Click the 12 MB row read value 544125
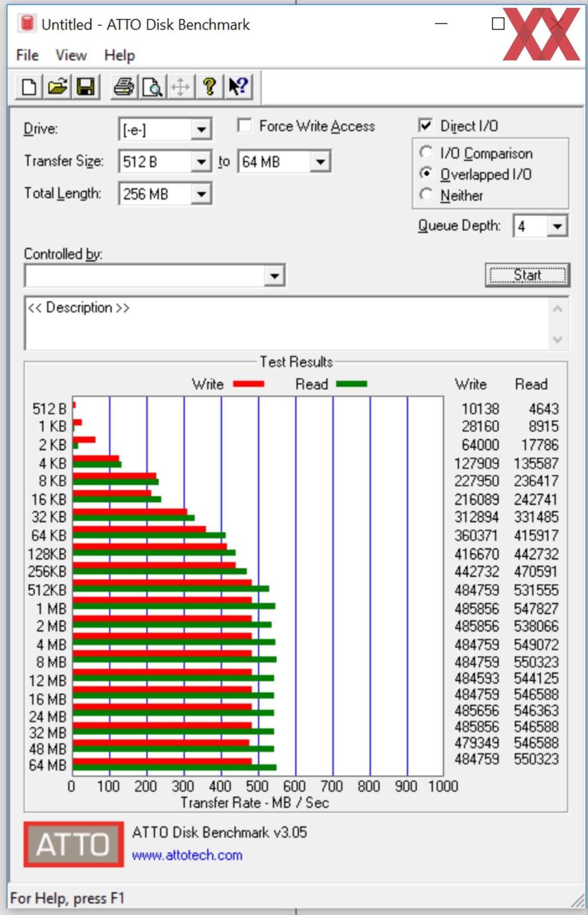The image size is (588, 915). (x=536, y=678)
